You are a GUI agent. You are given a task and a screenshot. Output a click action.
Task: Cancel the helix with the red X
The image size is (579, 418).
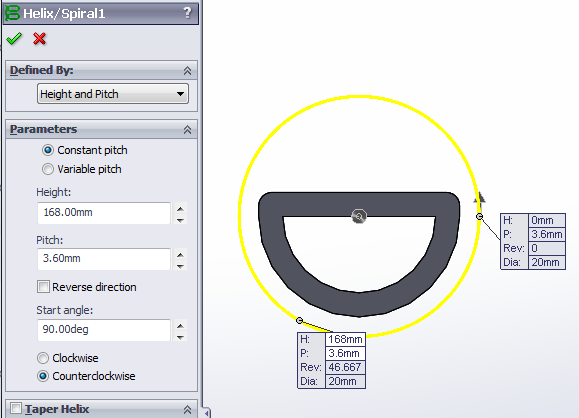(x=39, y=38)
